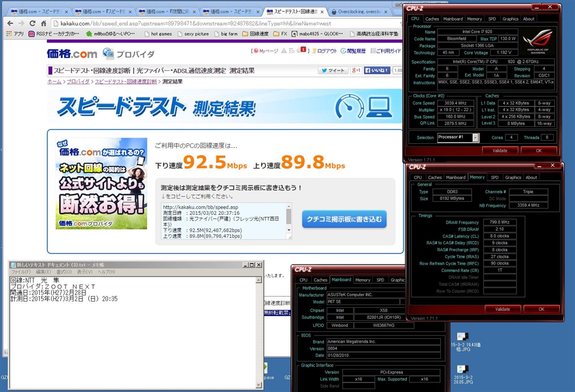Click the Core Speed value 3039.4 MHz

pos(455,103)
